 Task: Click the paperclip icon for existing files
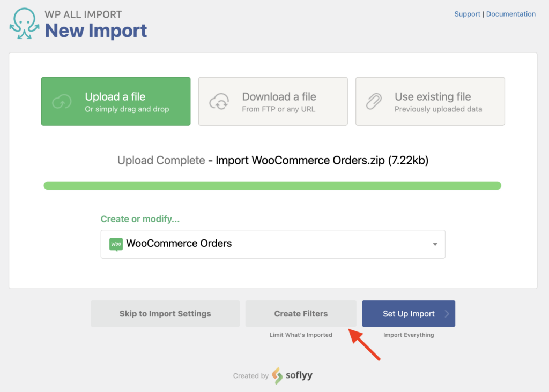pos(375,101)
